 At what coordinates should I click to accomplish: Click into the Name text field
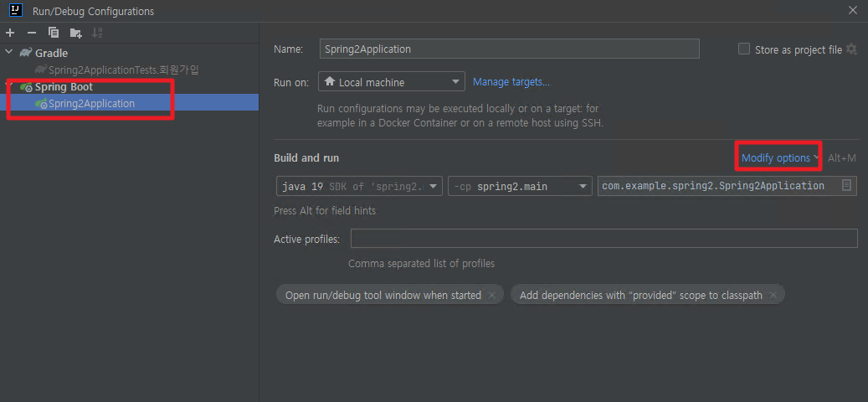tap(509, 49)
